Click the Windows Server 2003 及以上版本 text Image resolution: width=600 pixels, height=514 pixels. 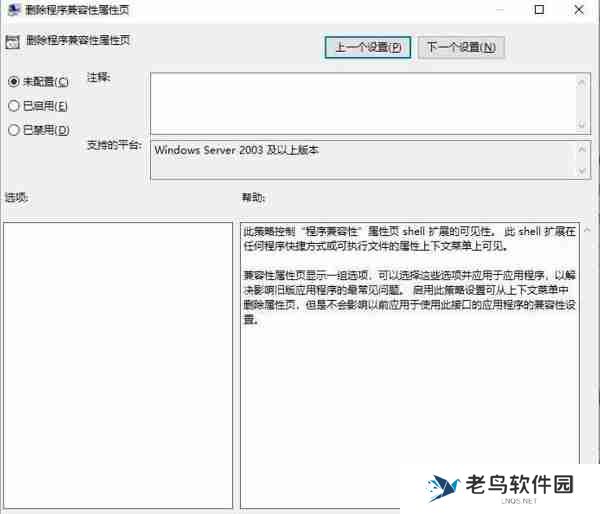click(x=236, y=150)
